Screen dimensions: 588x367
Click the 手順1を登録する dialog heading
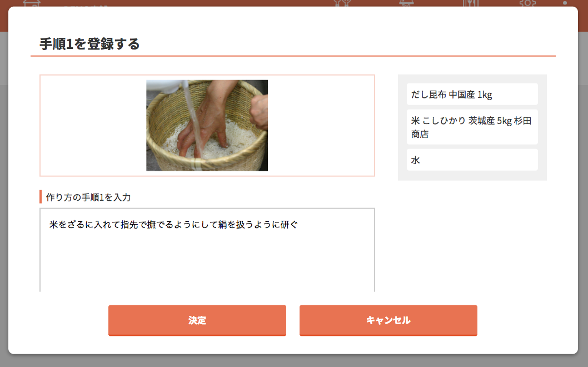click(x=89, y=44)
